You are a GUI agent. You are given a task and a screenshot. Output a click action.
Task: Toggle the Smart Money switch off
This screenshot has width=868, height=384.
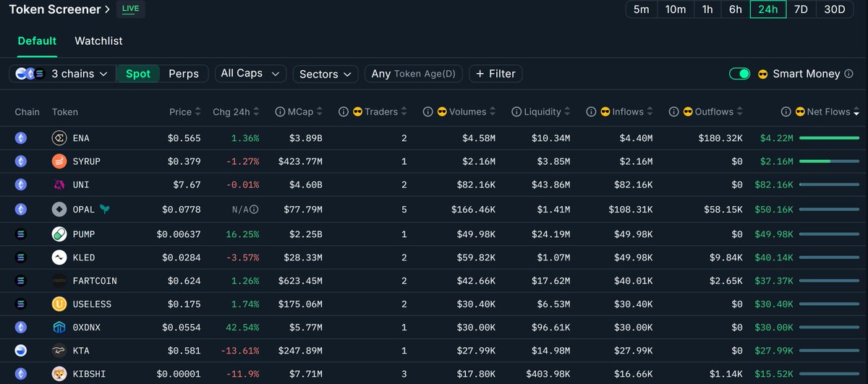739,74
